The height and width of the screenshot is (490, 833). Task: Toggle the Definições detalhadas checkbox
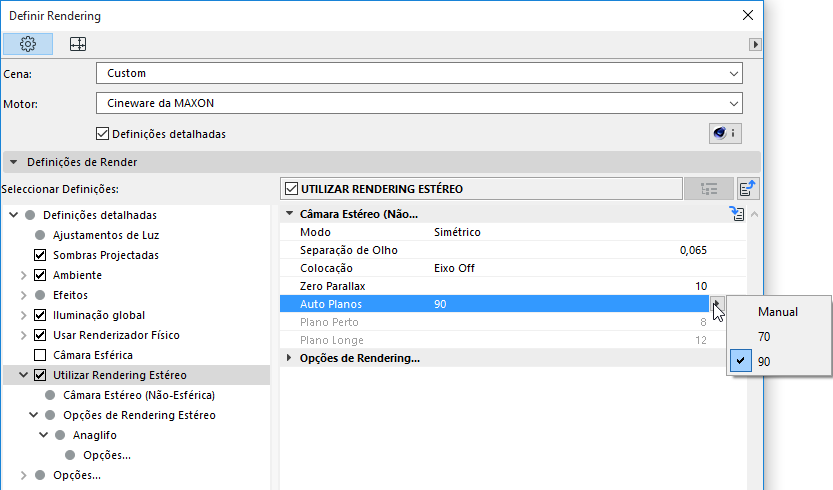coord(103,134)
